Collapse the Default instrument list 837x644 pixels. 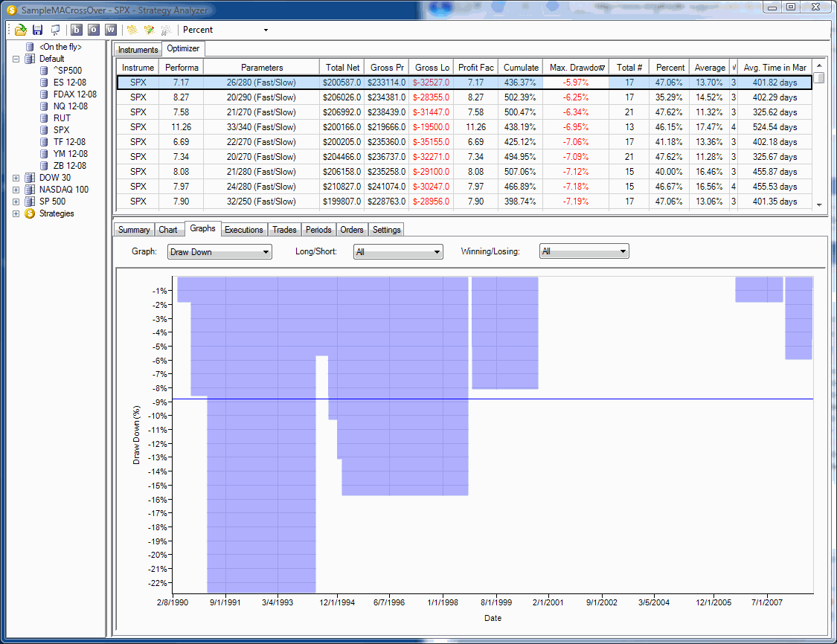point(16,59)
